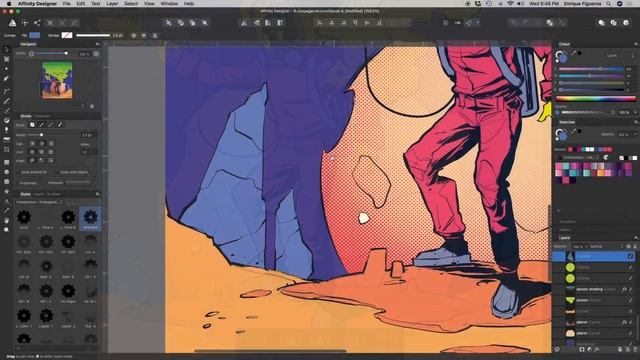
Task: Click the Navigator zoom slider handle
Action: click(66, 53)
